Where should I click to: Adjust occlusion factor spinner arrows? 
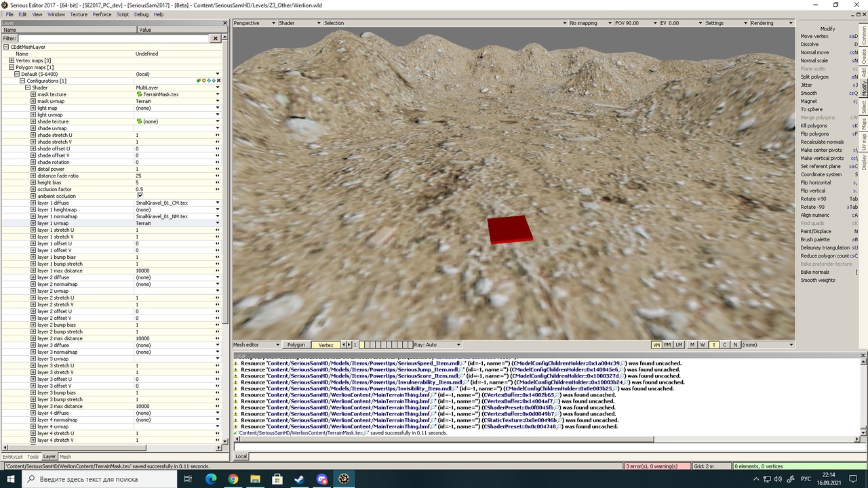[218, 189]
